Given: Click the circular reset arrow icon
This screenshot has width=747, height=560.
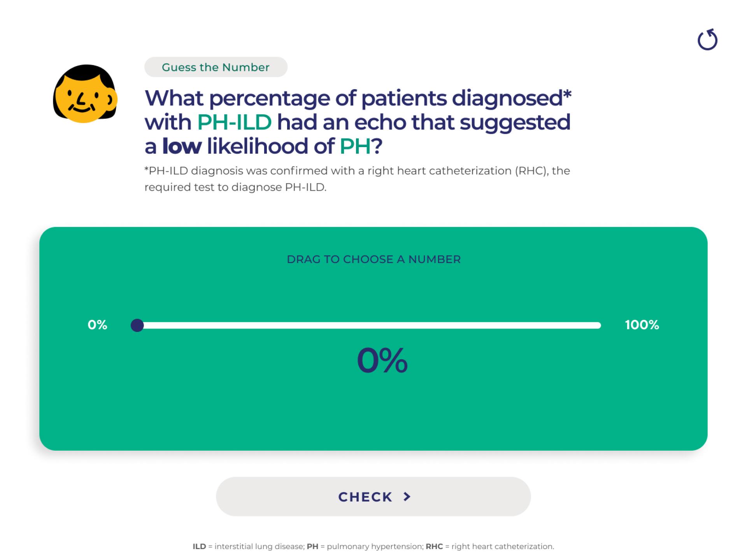Looking at the screenshot, I should (x=707, y=40).
